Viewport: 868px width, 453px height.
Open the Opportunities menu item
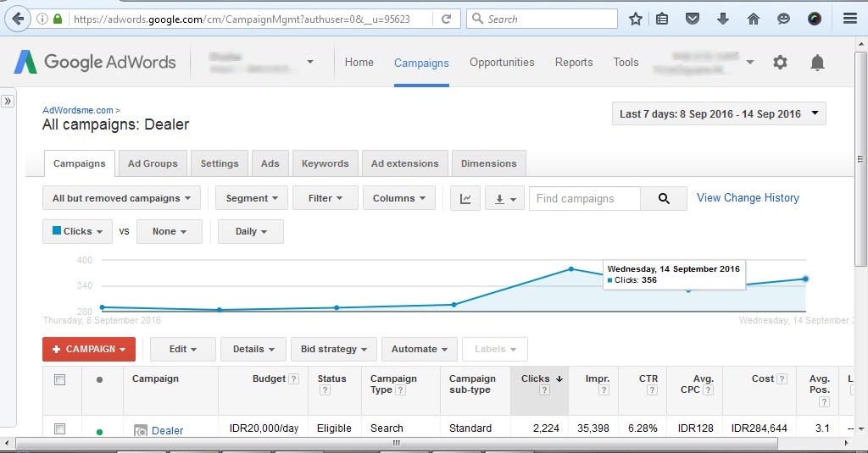pos(502,62)
